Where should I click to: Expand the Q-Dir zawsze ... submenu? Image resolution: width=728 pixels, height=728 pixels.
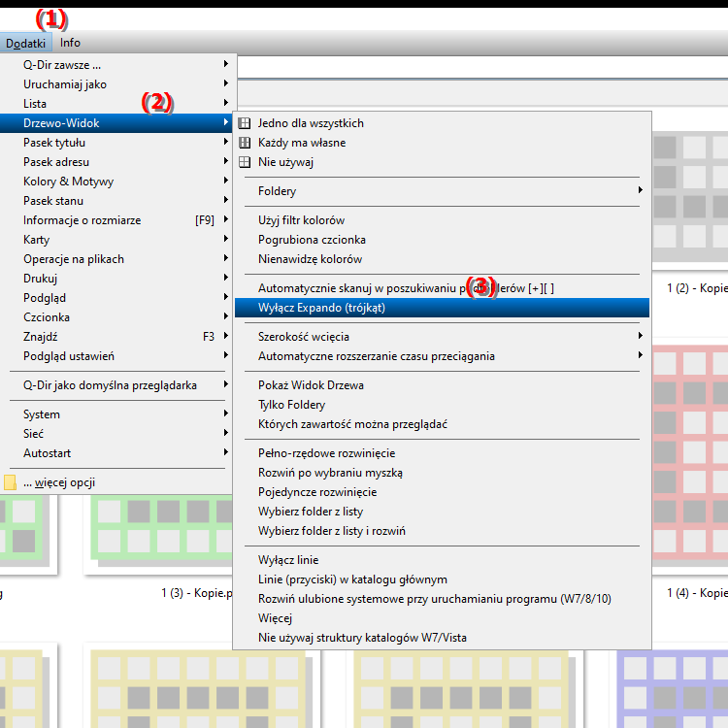116,64
